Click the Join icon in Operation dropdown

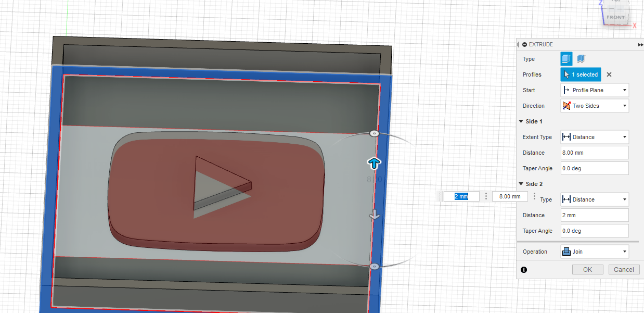click(x=566, y=252)
